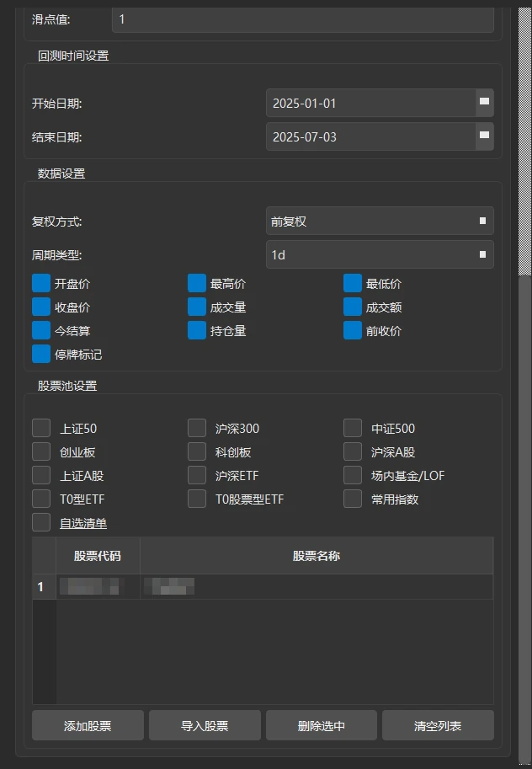The image size is (532, 769).
Task: Toggle the 成交量 checkbox
Action: 197,307
